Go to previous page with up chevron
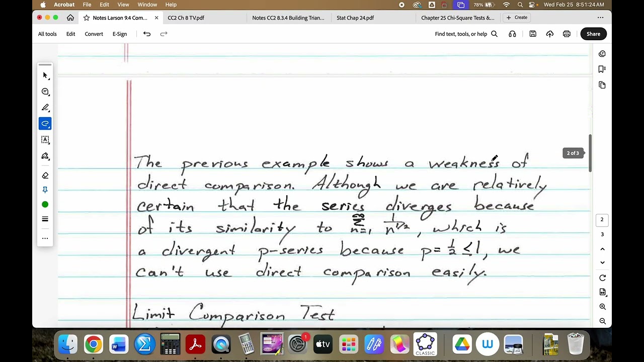This screenshot has width=644, height=362. coord(602,249)
